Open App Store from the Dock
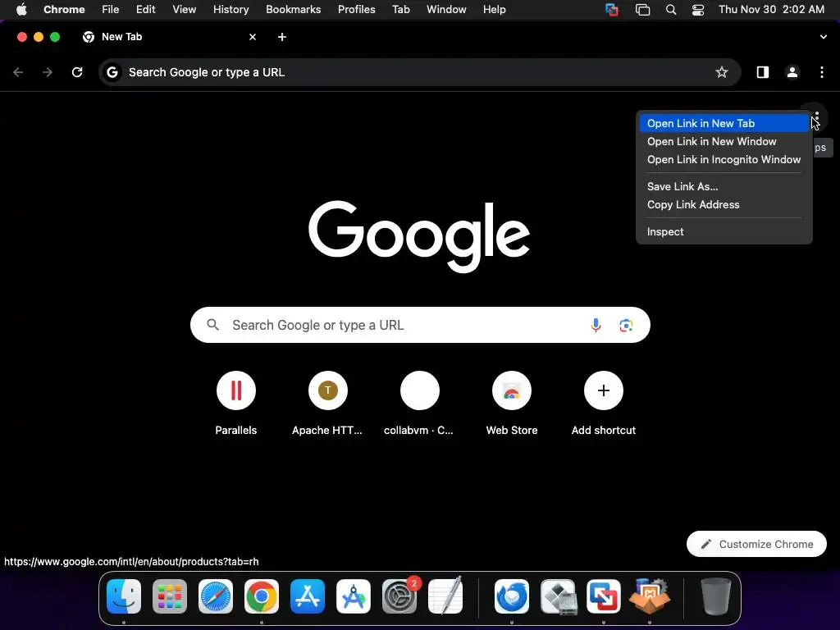840x630 pixels. coord(308,596)
